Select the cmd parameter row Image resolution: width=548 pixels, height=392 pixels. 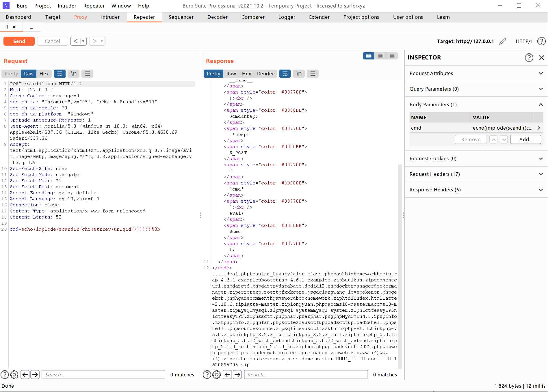coord(476,128)
